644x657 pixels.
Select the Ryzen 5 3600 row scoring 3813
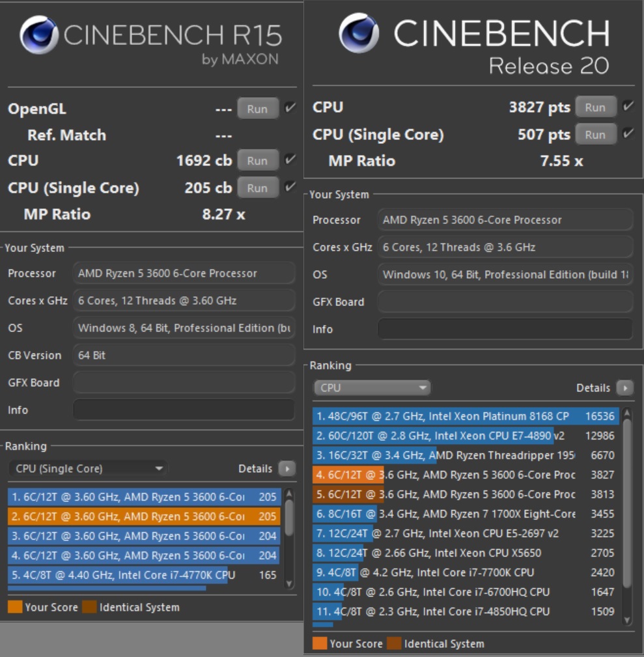click(x=466, y=494)
